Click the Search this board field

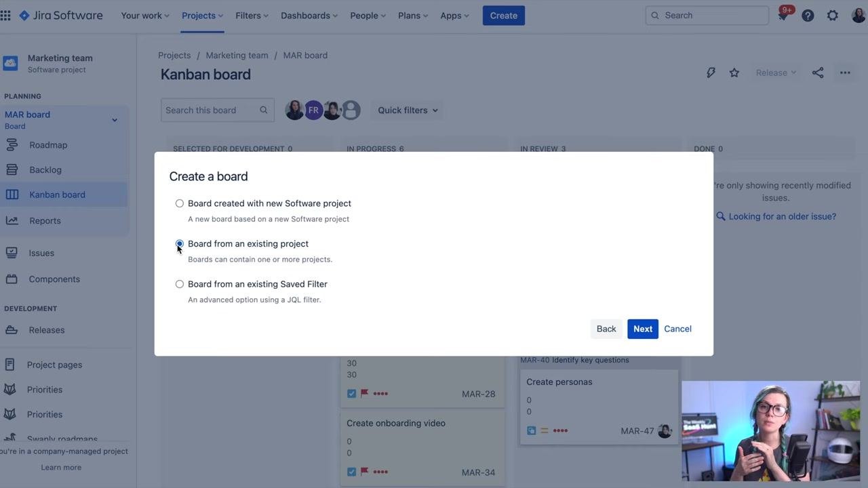click(x=217, y=110)
